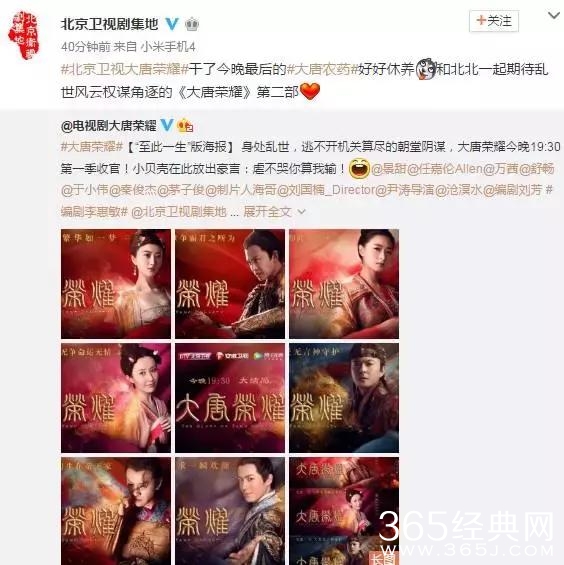The image size is (564, 565).
Task: Open the 北京卫视剧集地 red seal avatar
Action: point(24,35)
